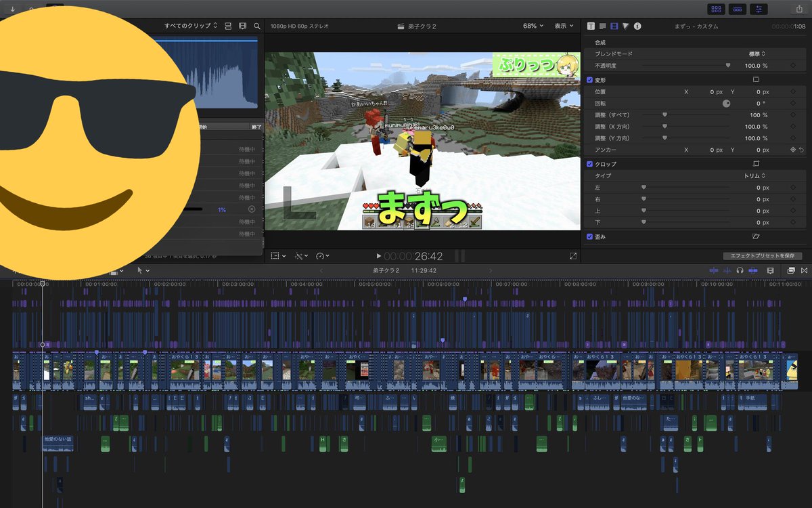The width and height of the screenshot is (812, 508).
Task: Toggle the timeline panel visibility button
Action: pyautogui.click(x=737, y=9)
